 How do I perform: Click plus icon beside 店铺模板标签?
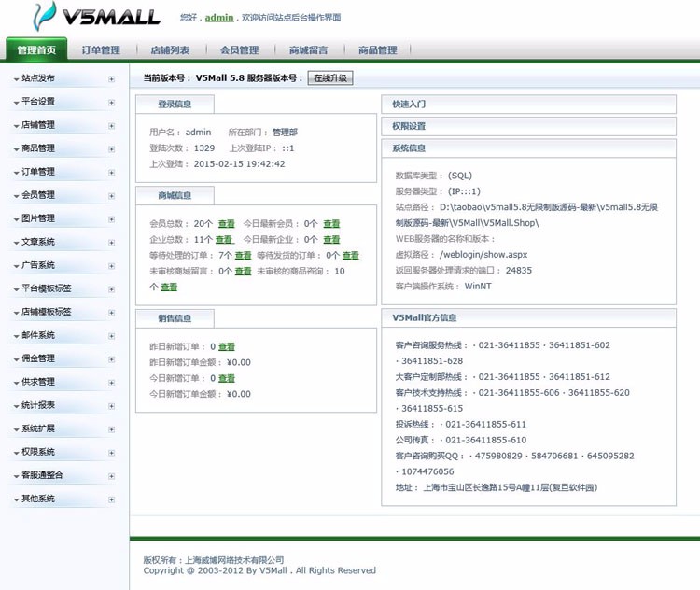pyautogui.click(x=112, y=313)
